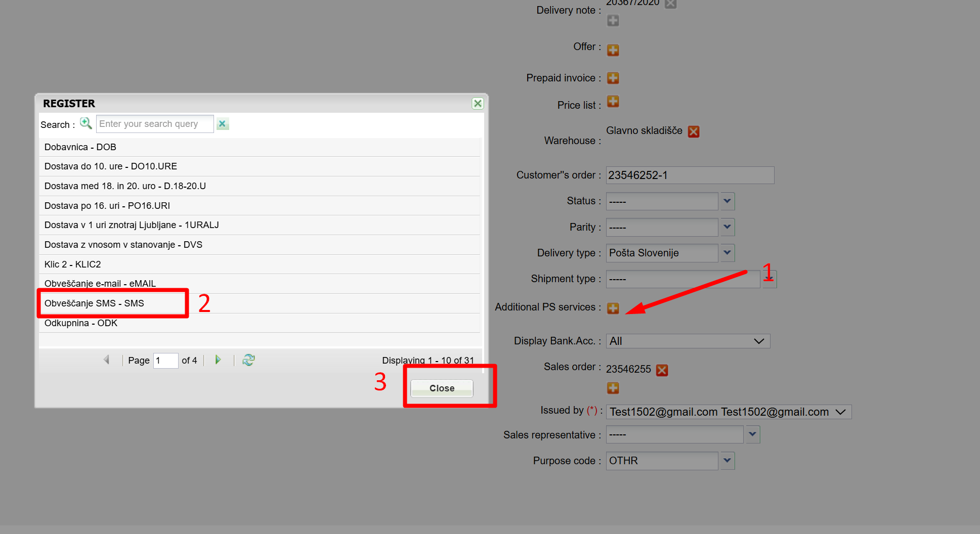Add a Delivery note with the plus icon

point(613,21)
